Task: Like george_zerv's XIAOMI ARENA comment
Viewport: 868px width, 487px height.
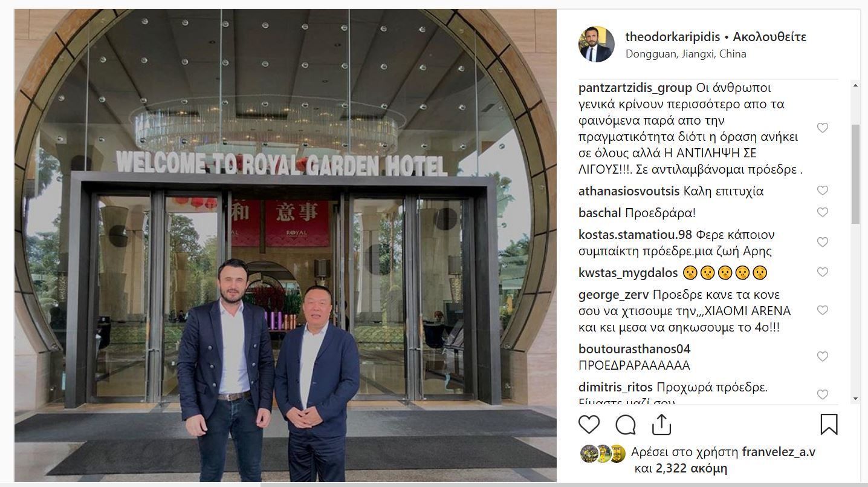Action: point(822,310)
